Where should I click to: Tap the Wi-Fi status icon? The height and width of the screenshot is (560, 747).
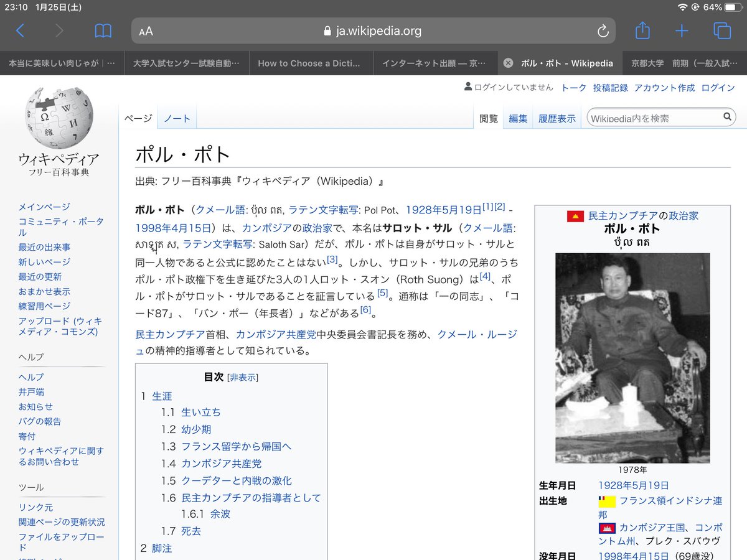682,7
